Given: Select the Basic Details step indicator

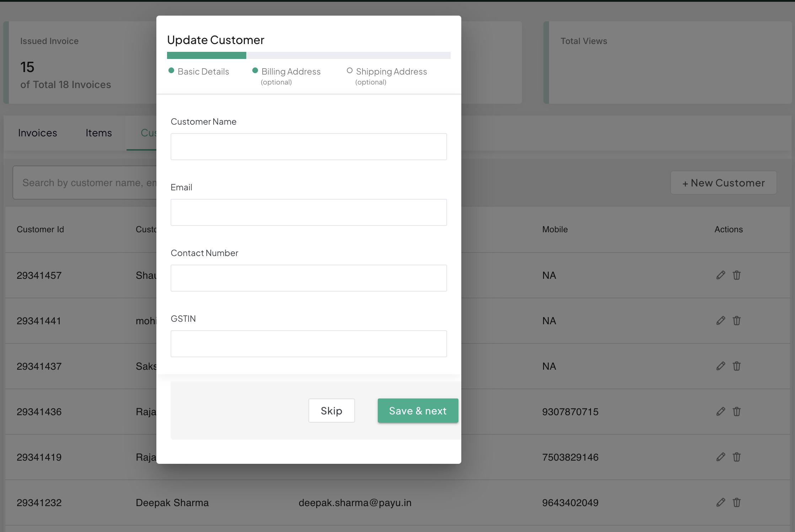Looking at the screenshot, I should [203, 72].
